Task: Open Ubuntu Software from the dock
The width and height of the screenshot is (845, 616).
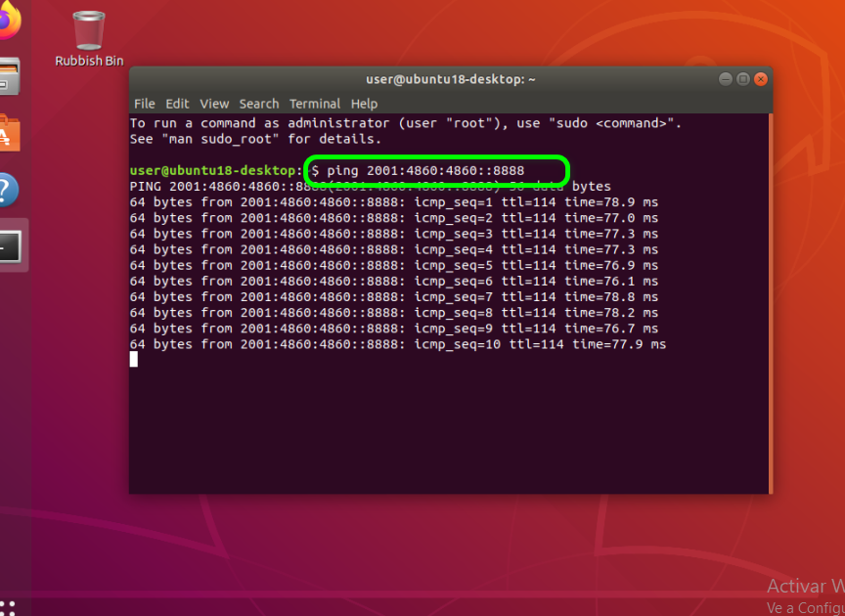Action: pos(8,133)
